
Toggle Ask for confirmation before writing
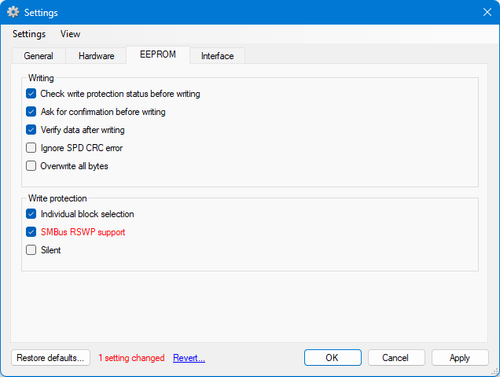tap(31, 112)
